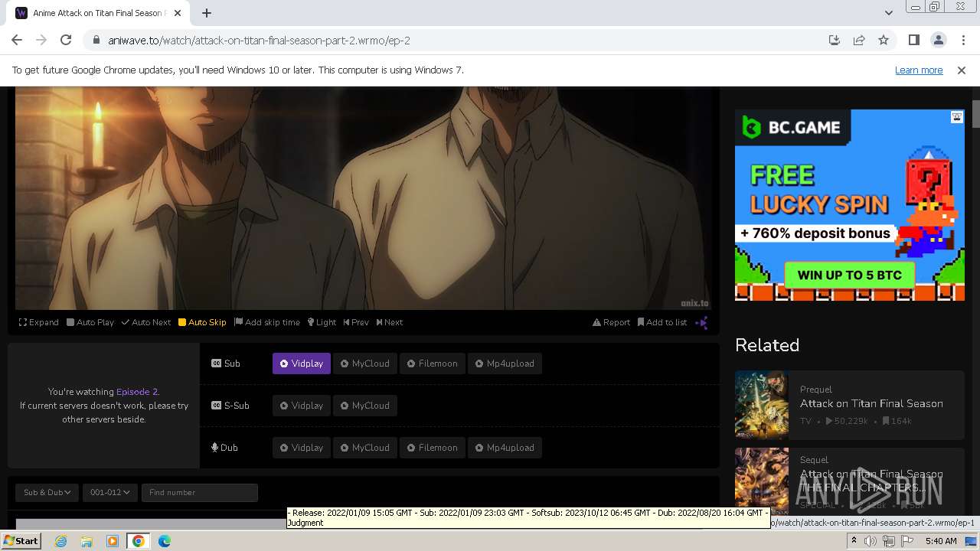Open the Learn more link

pos(919,70)
